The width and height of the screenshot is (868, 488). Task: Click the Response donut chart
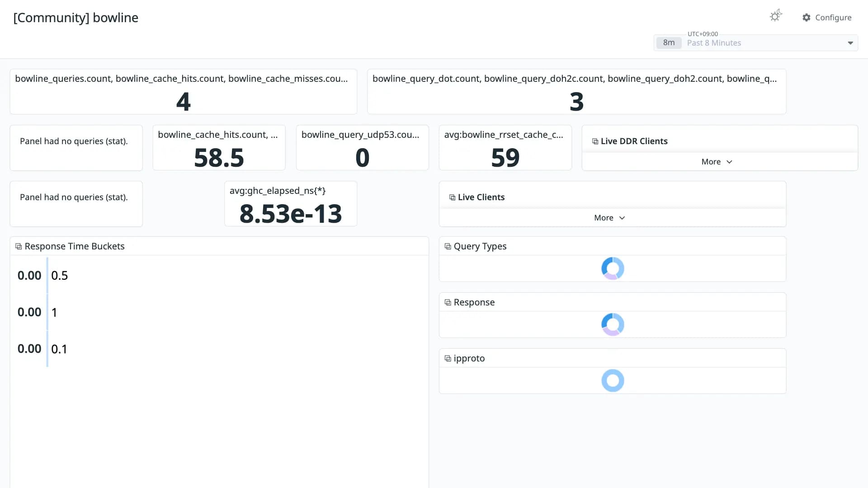[x=613, y=324]
